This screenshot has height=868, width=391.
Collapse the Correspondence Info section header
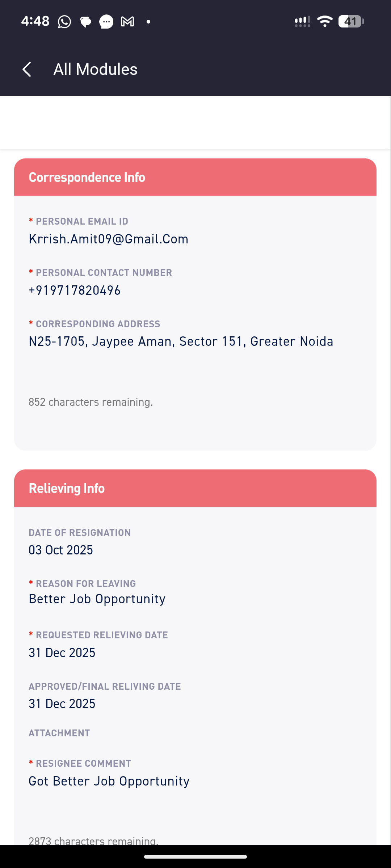[x=195, y=177]
